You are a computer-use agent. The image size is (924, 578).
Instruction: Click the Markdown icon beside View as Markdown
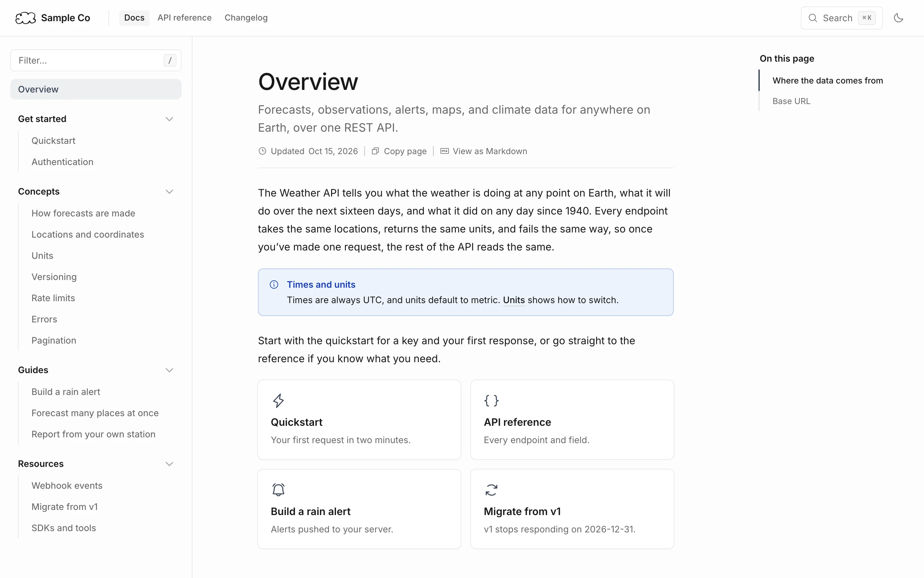[444, 151]
